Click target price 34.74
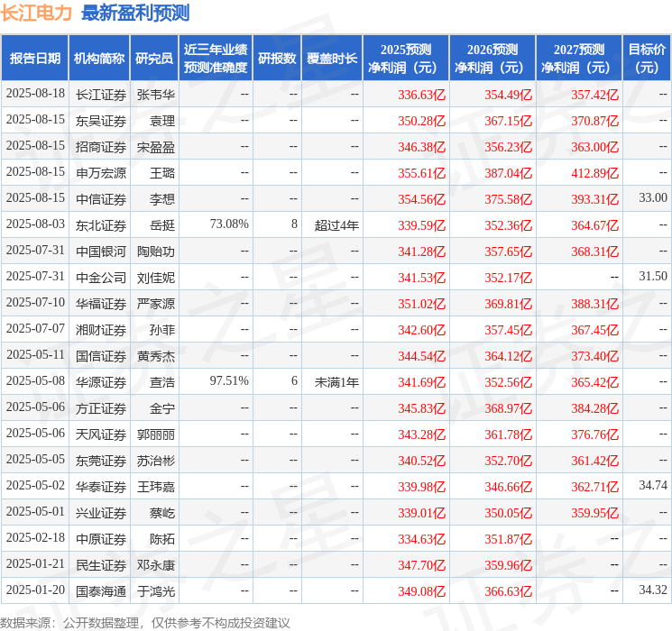The height and width of the screenshot is (631, 672). click(x=653, y=485)
